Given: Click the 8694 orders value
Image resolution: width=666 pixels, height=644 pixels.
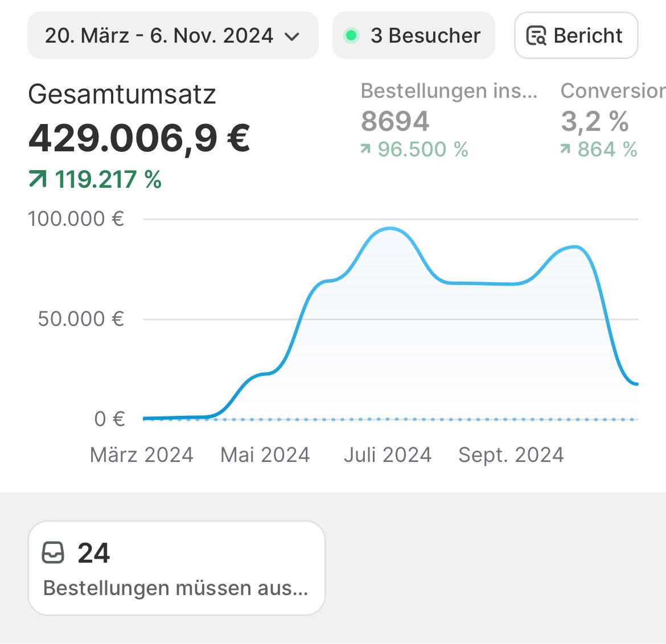Looking at the screenshot, I should 395,121.
